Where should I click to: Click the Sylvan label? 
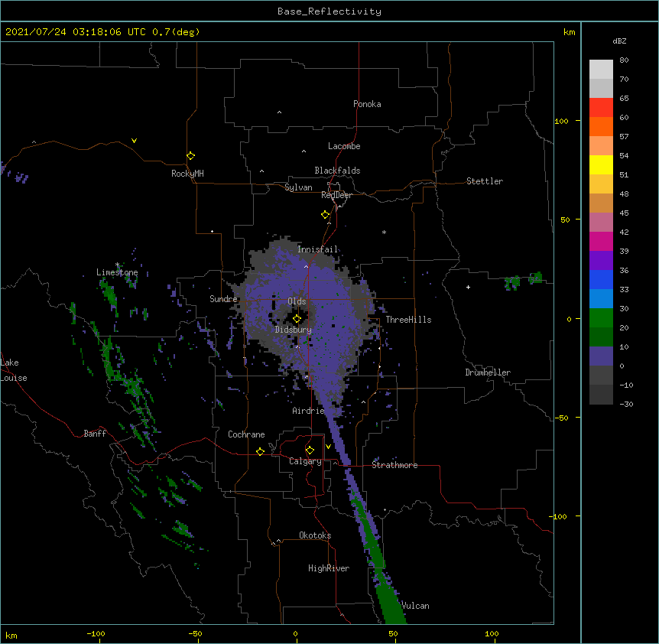click(298, 187)
